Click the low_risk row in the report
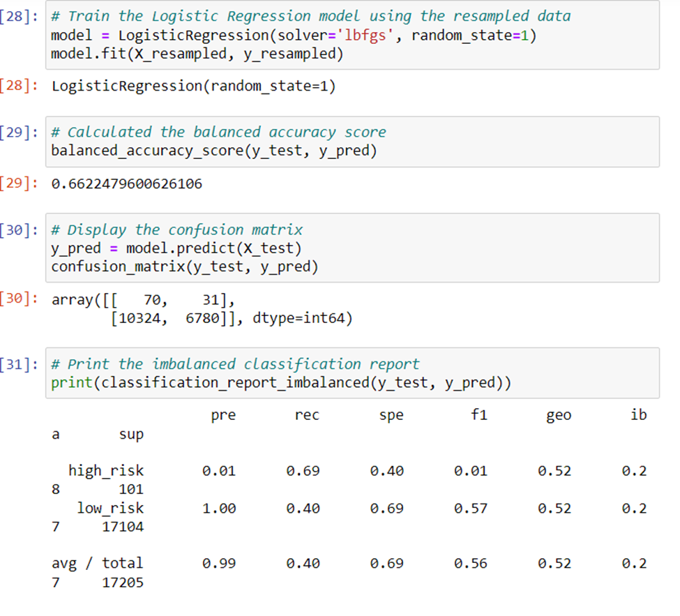The height and width of the screenshot is (616, 680). pyautogui.click(x=105, y=508)
